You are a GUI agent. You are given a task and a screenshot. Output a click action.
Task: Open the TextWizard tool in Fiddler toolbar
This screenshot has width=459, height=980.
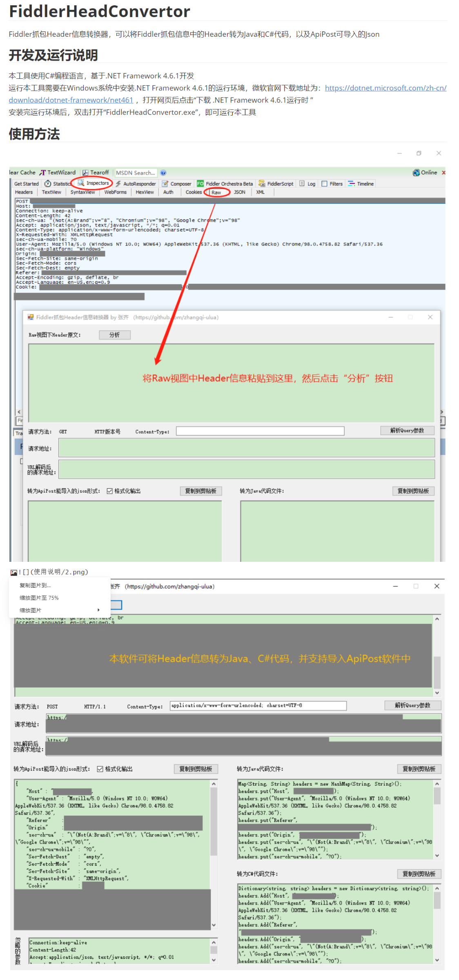coord(57,172)
